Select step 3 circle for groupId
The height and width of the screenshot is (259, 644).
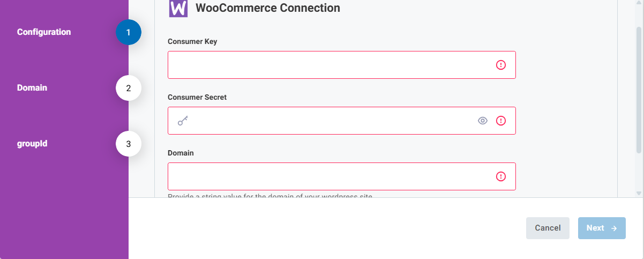[x=128, y=144]
